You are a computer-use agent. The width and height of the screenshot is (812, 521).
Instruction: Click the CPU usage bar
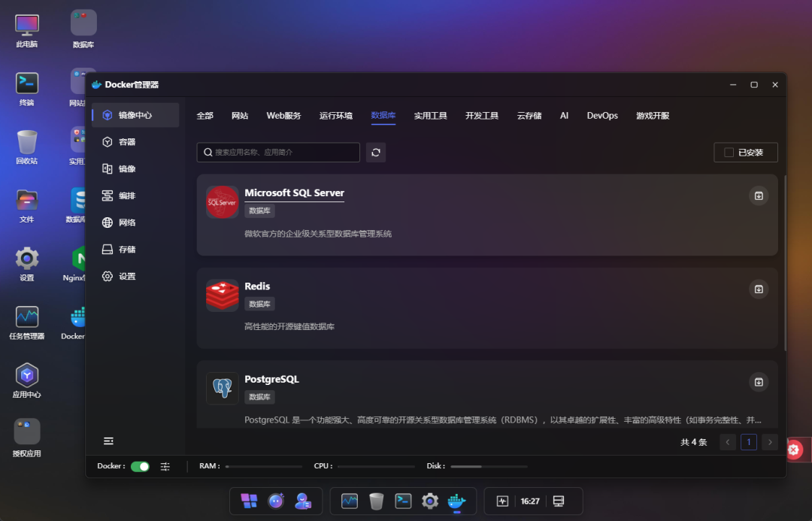click(376, 467)
